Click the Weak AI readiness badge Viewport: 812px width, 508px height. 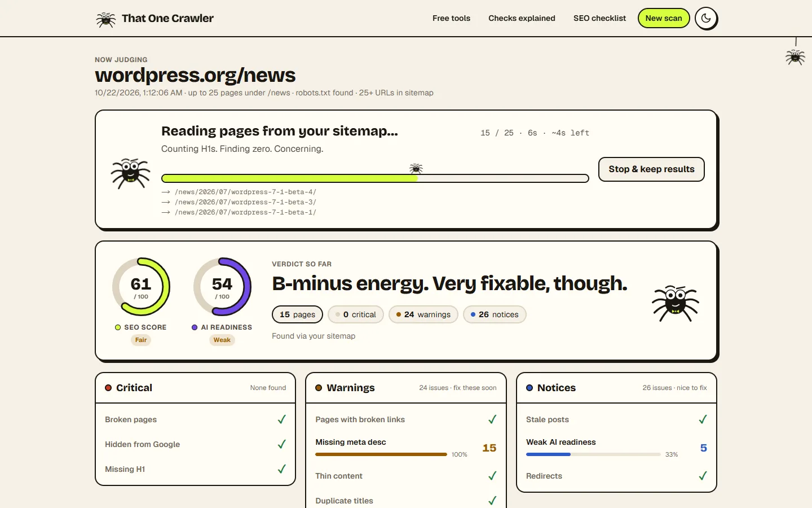pyautogui.click(x=222, y=340)
